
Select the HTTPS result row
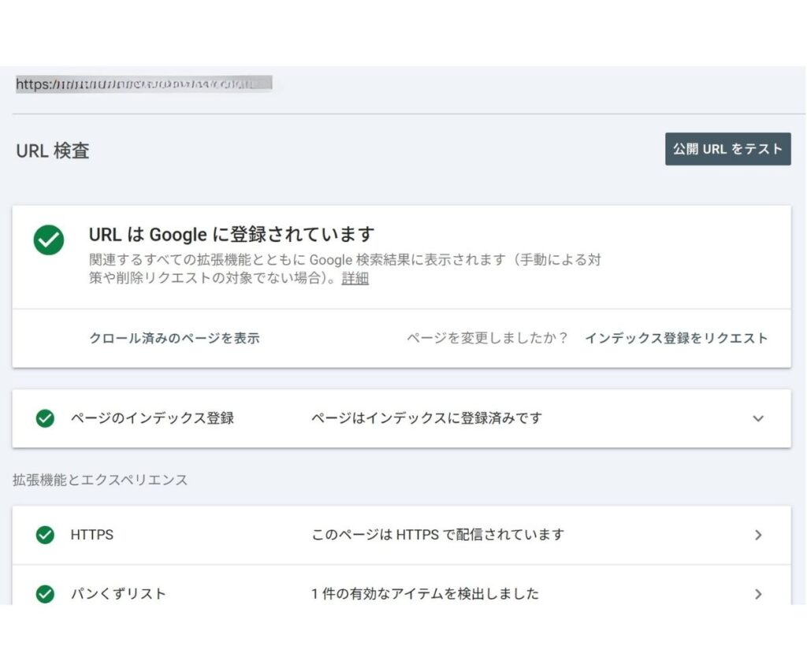point(394,535)
